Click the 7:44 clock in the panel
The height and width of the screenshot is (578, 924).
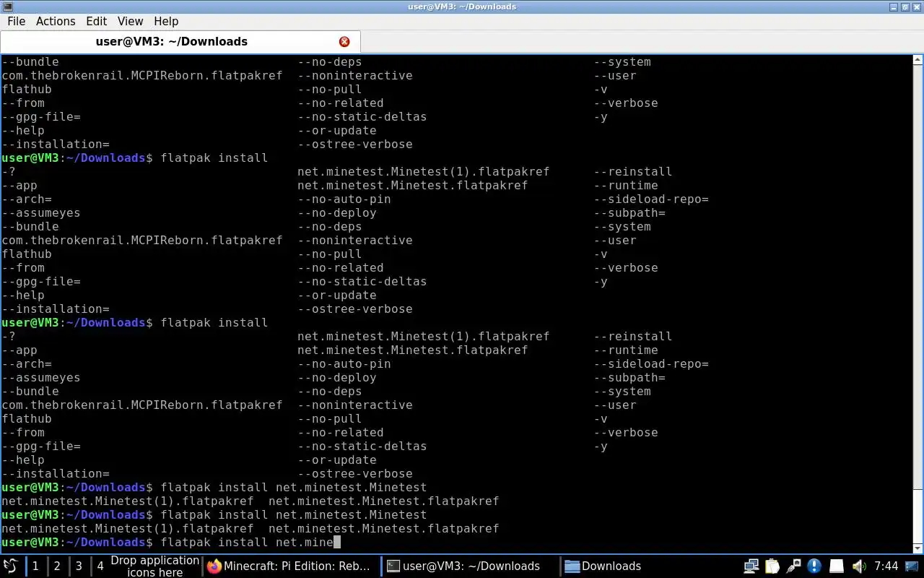(886, 566)
